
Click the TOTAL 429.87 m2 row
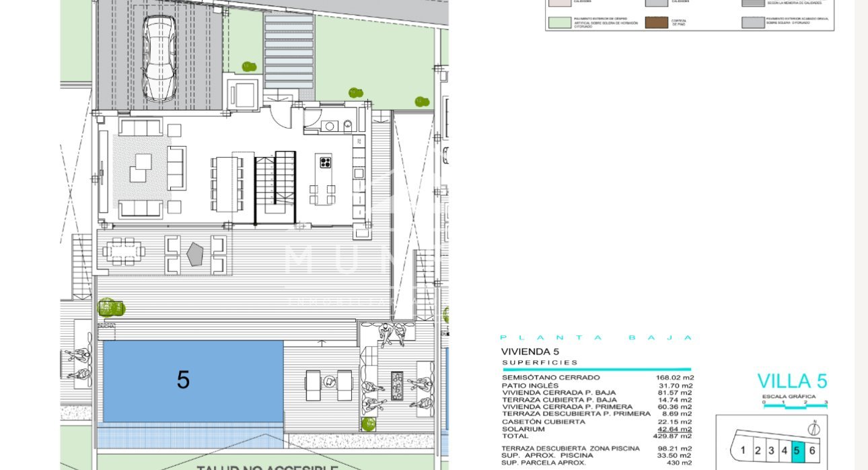[597, 436]
